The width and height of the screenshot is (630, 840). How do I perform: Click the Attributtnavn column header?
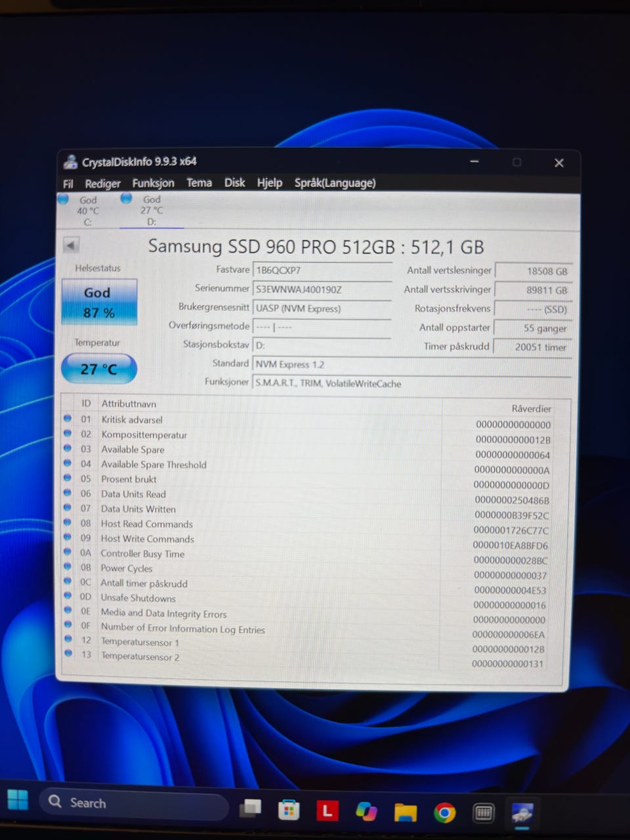coord(270,404)
